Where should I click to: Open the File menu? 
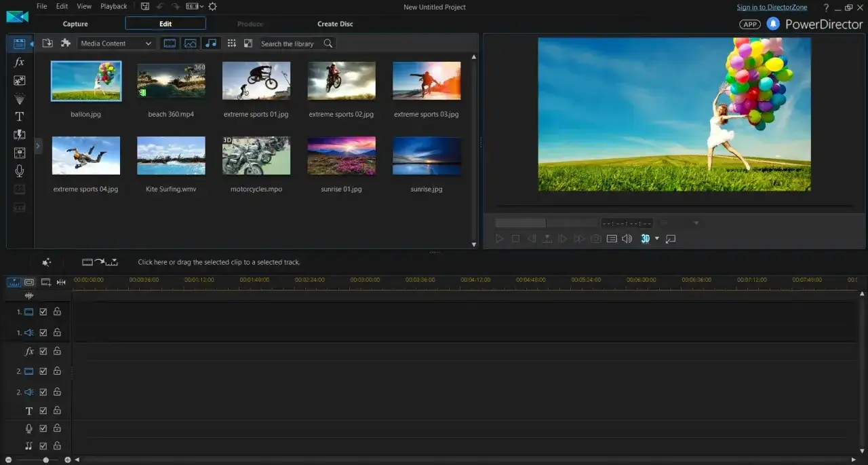pyautogui.click(x=42, y=6)
